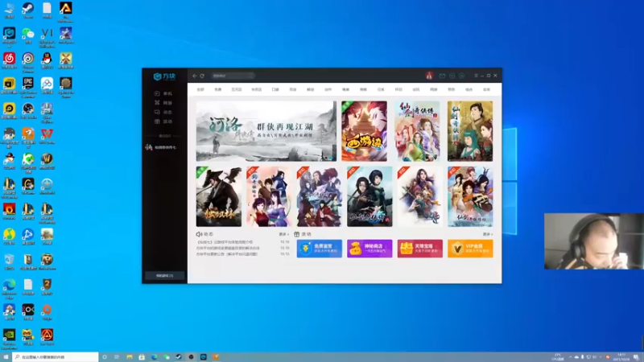This screenshot has height=362, width=644.
Task: Go back using the back arrow
Action: pyautogui.click(x=195, y=76)
